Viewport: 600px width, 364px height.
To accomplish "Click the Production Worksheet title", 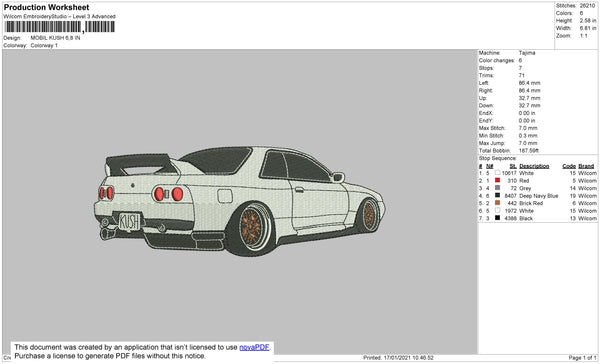I will [46, 7].
